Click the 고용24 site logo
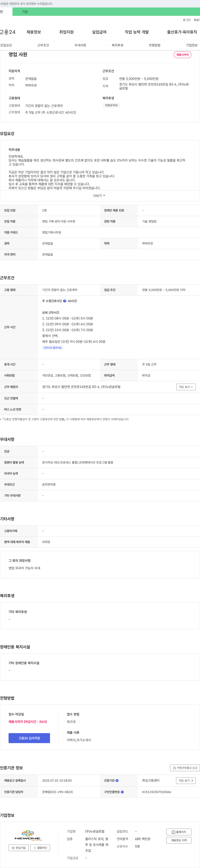The width and height of the screenshot is (200, 868). (x=7, y=32)
